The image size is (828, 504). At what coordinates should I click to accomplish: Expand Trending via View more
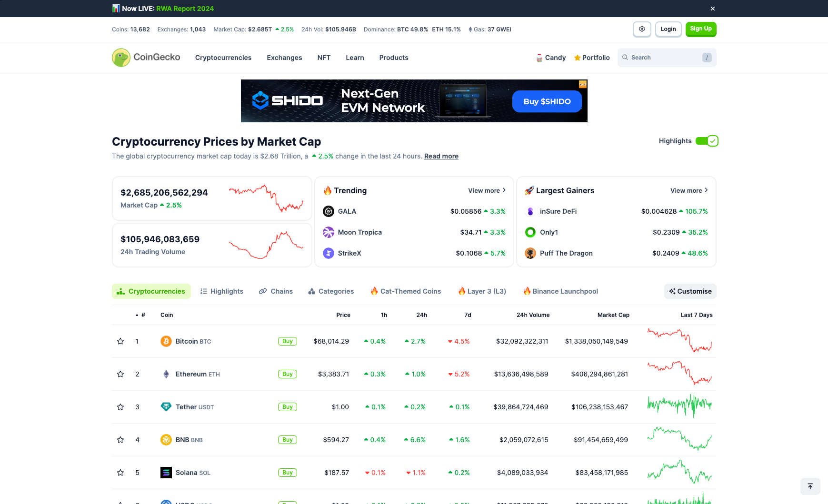coord(487,190)
